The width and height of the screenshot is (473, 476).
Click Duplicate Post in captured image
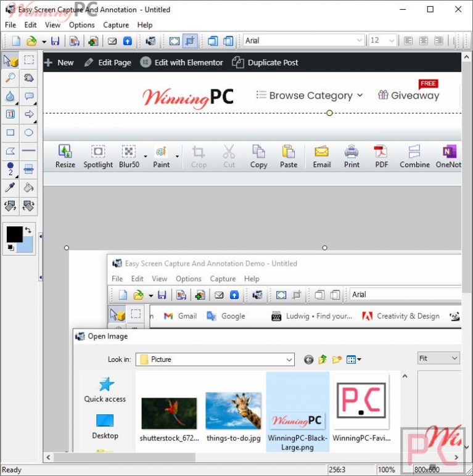pos(265,62)
